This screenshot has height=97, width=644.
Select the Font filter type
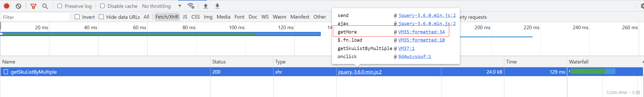point(239,17)
